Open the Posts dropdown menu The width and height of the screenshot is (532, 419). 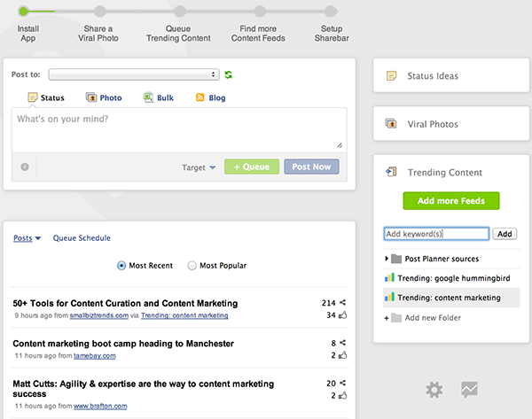(27, 238)
